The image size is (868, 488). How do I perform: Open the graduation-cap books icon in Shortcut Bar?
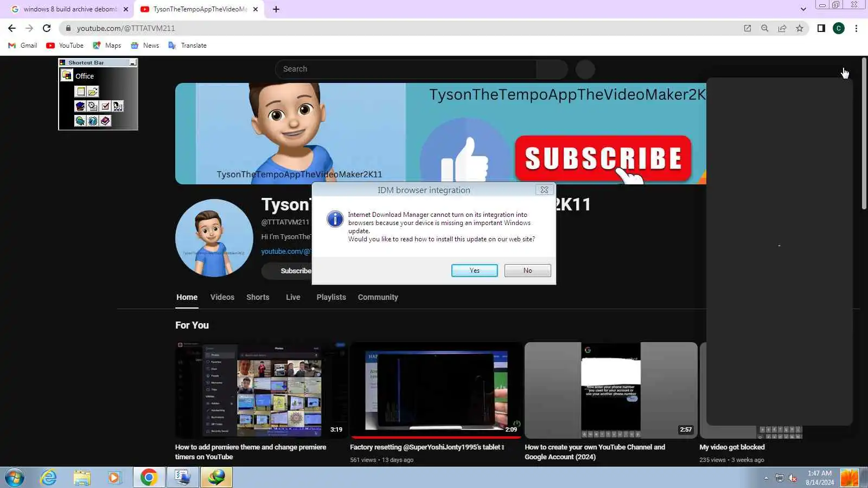[x=80, y=106]
